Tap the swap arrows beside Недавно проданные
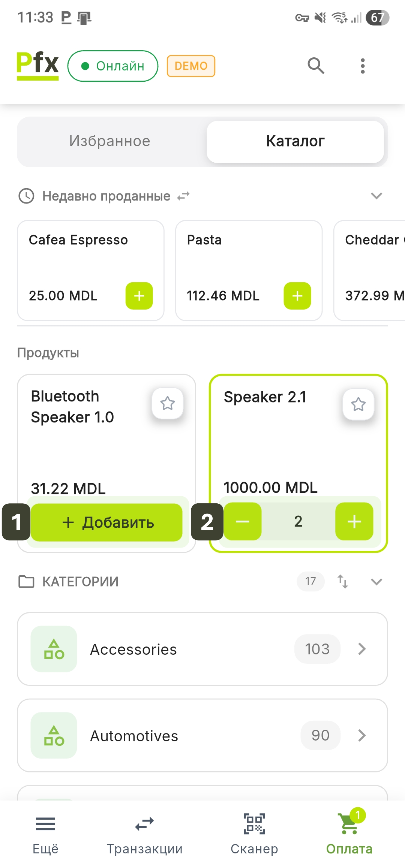The height and width of the screenshot is (868, 405). [x=183, y=196]
